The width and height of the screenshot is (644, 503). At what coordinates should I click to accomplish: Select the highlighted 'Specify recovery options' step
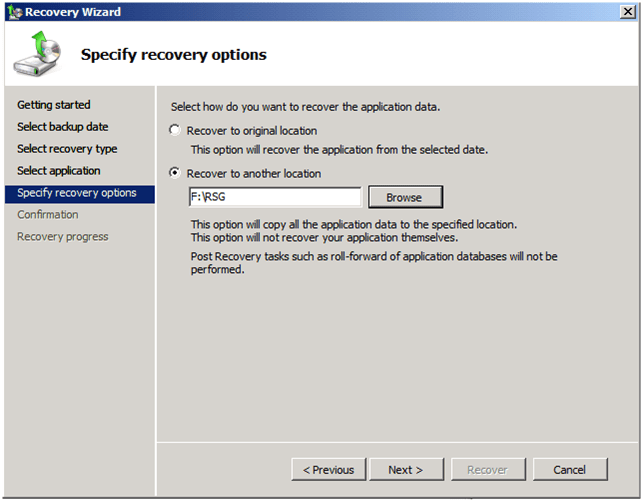pyautogui.click(x=77, y=193)
